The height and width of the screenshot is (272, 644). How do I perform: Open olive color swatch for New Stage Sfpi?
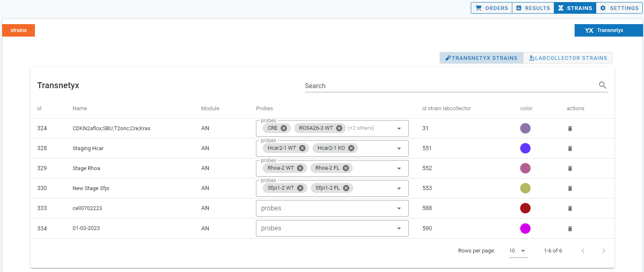click(x=525, y=188)
